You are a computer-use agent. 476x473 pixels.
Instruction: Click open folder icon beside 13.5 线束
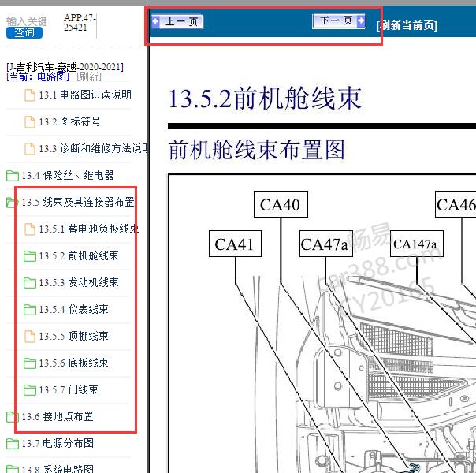coord(12,202)
